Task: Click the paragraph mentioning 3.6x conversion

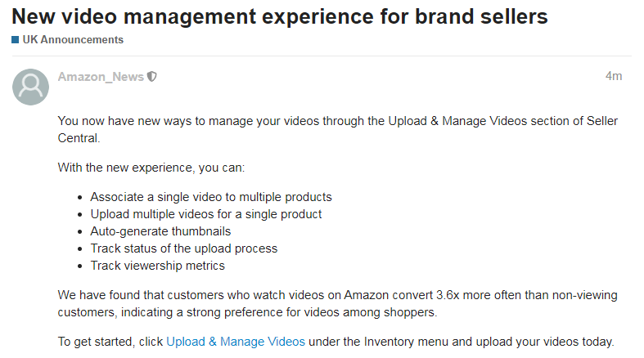Action: click(x=327, y=294)
